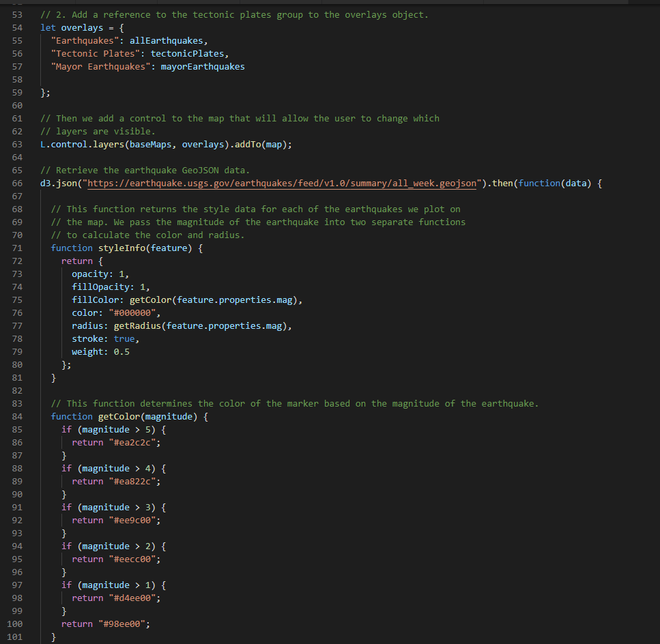The height and width of the screenshot is (644, 660).
Task: Place cursor on "let overlays" declaration
Action: tap(72, 28)
